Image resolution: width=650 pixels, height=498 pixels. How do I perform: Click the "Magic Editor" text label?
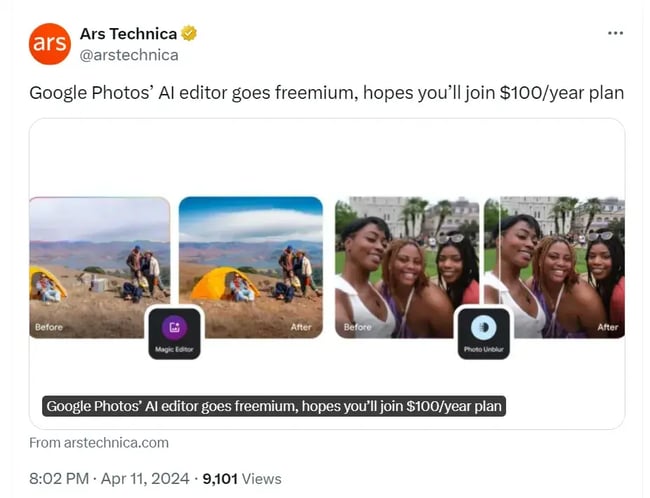(x=174, y=349)
